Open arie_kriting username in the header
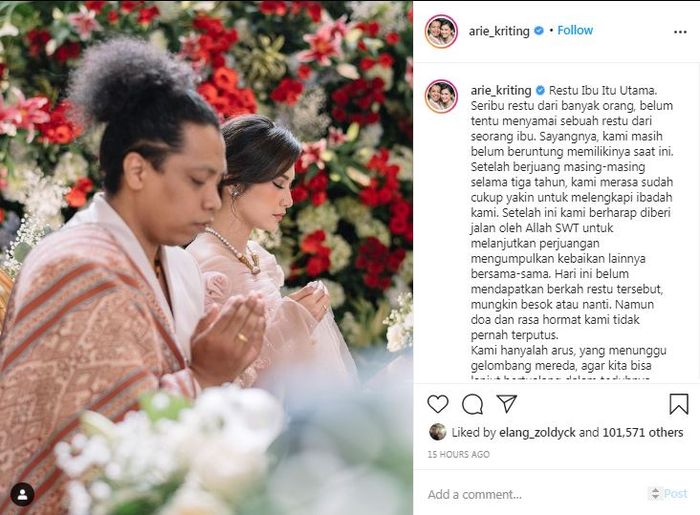The image size is (700, 515). [499, 31]
